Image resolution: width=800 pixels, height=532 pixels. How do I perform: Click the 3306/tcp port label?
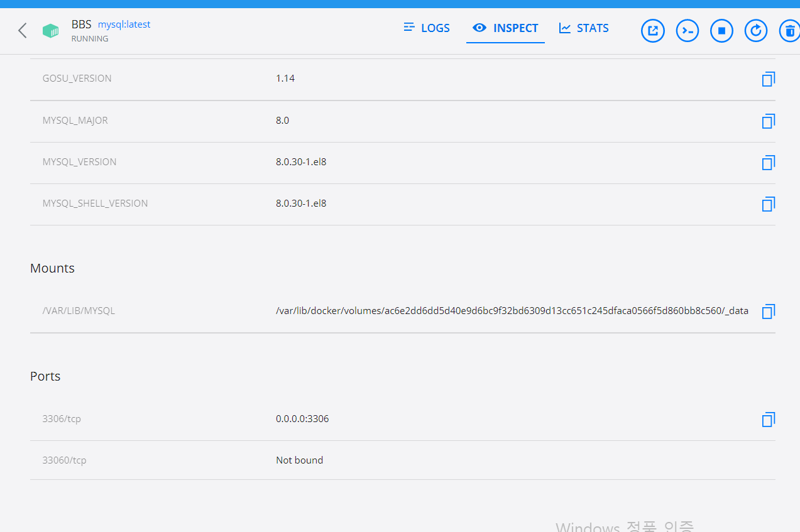point(62,418)
